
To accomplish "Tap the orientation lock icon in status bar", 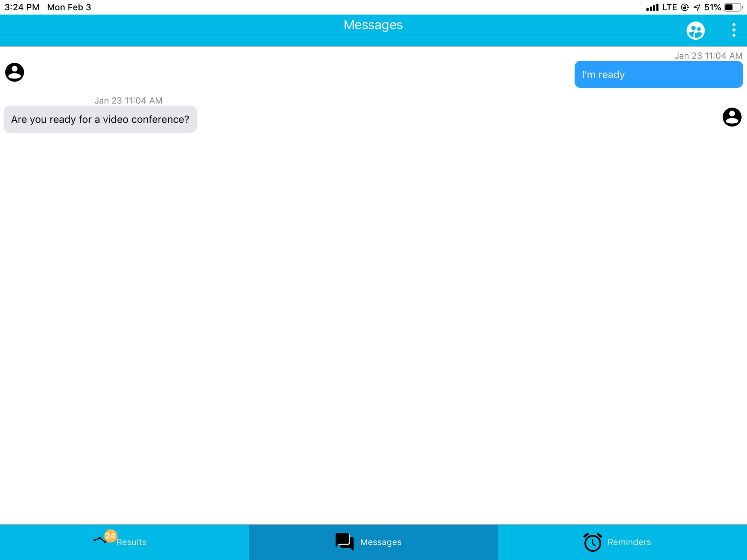I will 685,7.
